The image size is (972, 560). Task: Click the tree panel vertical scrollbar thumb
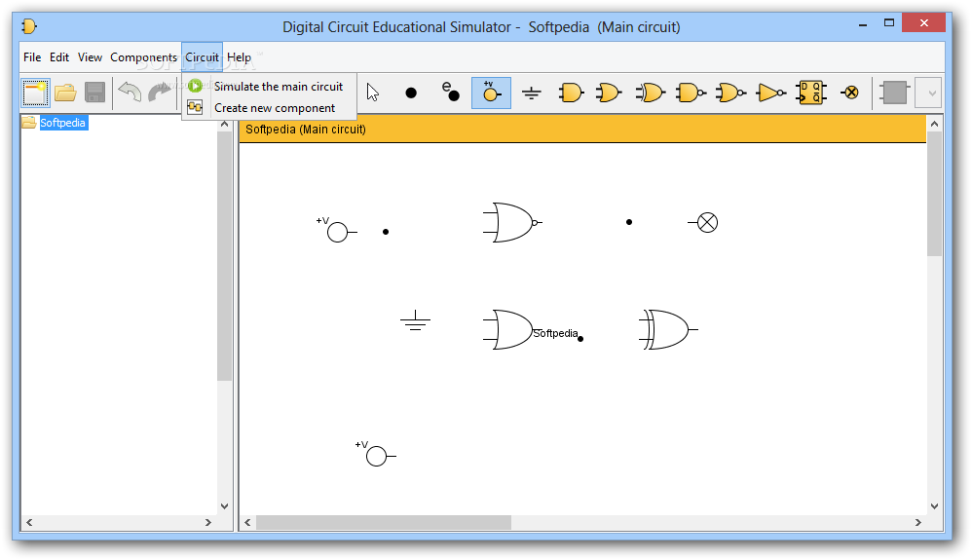click(x=224, y=255)
